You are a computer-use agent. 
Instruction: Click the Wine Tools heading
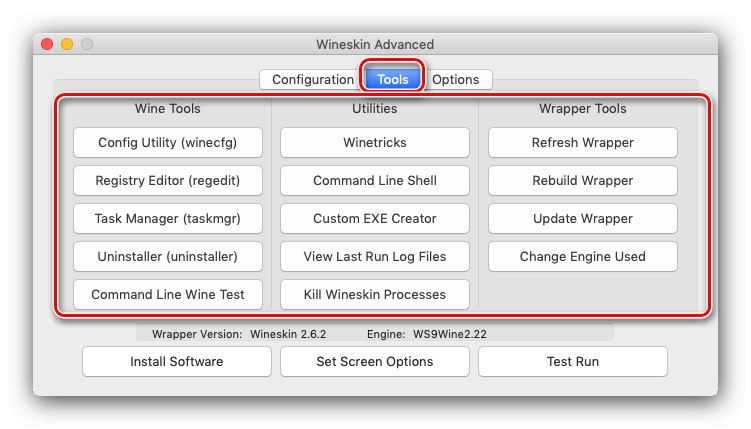[x=168, y=109]
